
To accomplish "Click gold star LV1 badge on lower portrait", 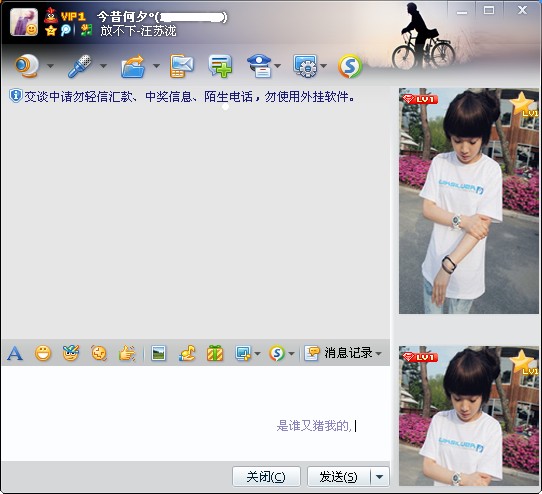I will [x=524, y=362].
